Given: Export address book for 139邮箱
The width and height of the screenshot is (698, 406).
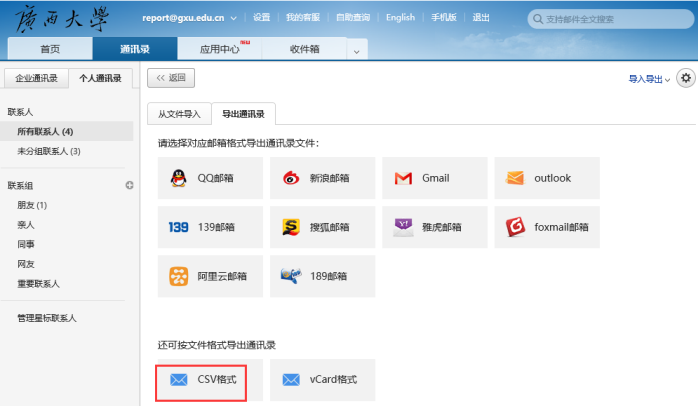Looking at the screenshot, I should 210,227.
